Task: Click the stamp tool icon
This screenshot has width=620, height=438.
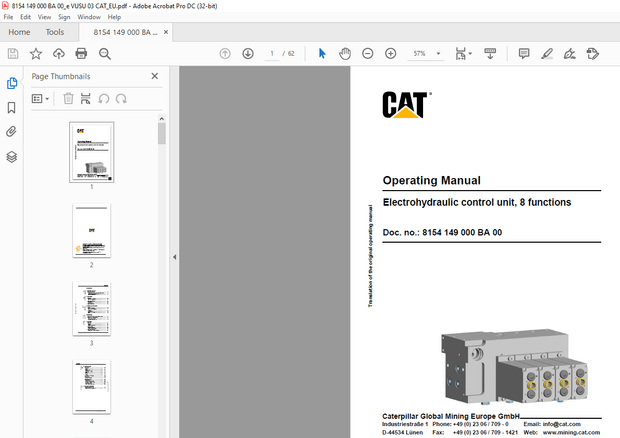Action: (x=593, y=53)
